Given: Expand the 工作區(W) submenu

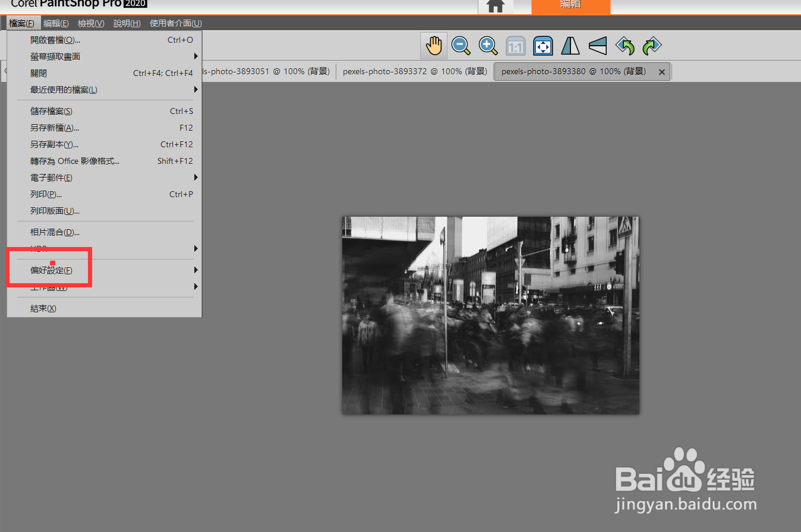Looking at the screenshot, I should click(105, 287).
